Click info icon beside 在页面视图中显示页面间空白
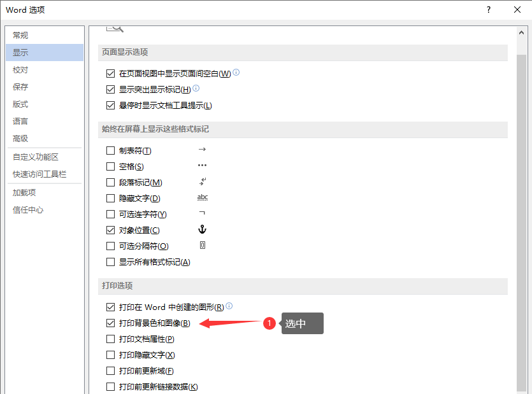This screenshot has width=532, height=394. [x=236, y=72]
